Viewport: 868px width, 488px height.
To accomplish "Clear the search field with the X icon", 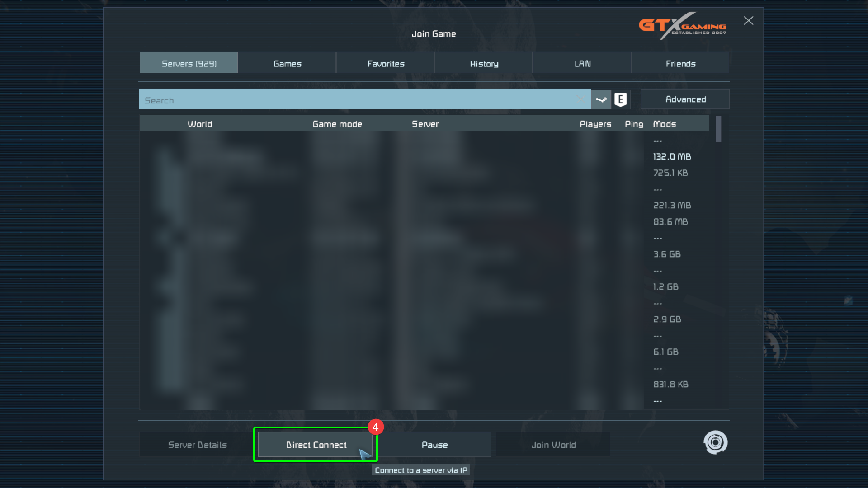I will pos(581,99).
